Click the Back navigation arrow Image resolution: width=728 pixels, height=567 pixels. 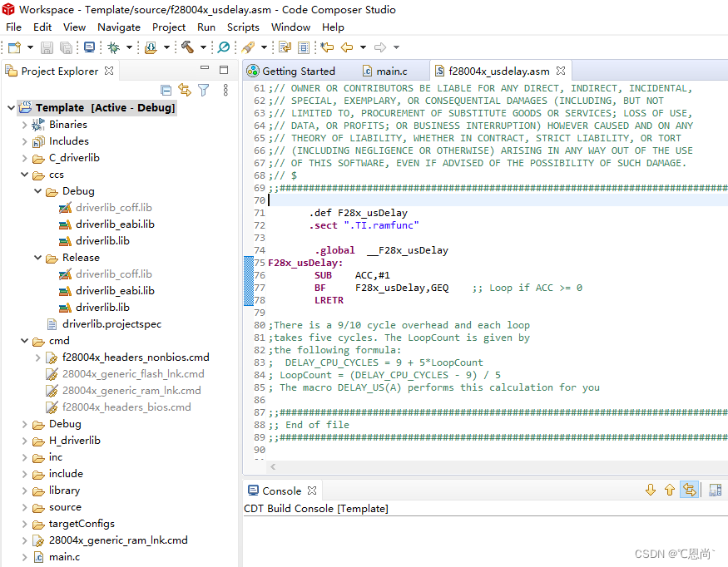tap(347, 47)
